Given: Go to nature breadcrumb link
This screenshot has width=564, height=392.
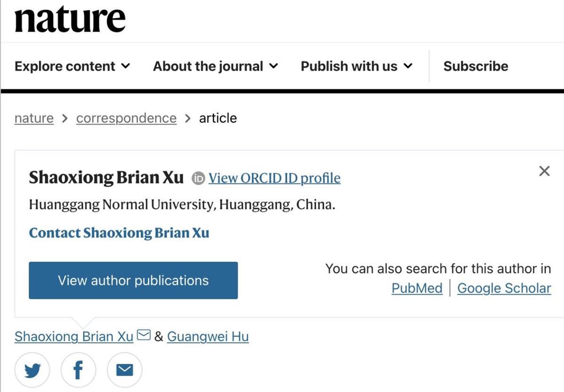Looking at the screenshot, I should point(34,118).
